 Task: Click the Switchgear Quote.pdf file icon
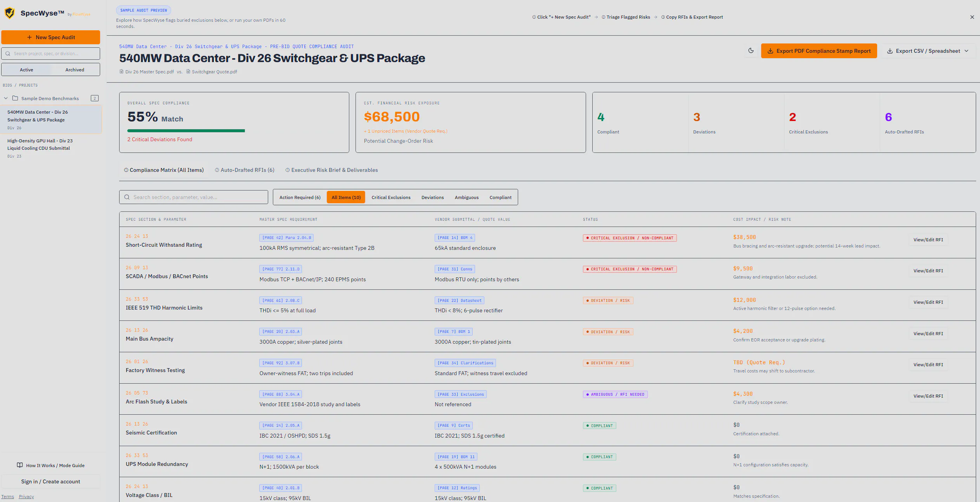(x=188, y=72)
